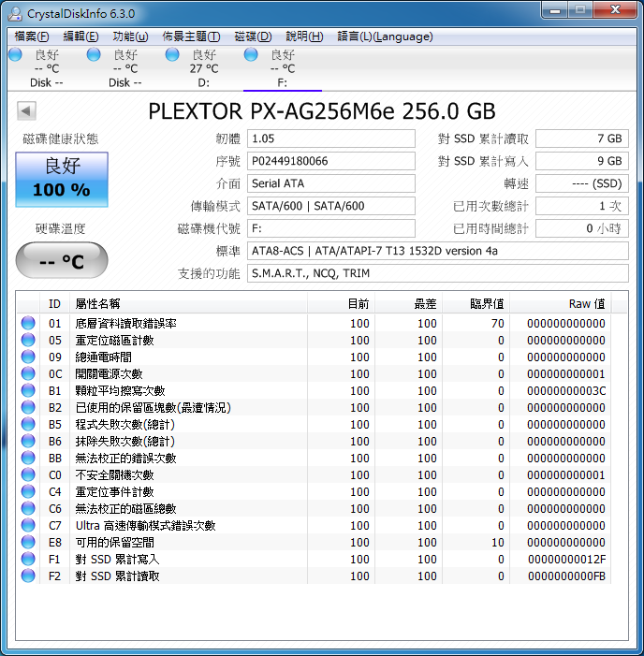644x656 pixels.
Task: Click status orb for attribute B5
Action: 28,424
